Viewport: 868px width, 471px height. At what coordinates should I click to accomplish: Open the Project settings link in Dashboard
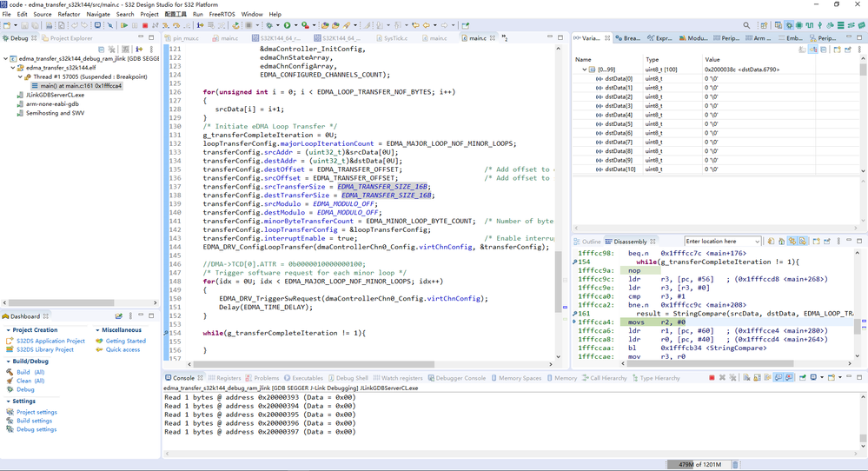[x=36, y=412]
